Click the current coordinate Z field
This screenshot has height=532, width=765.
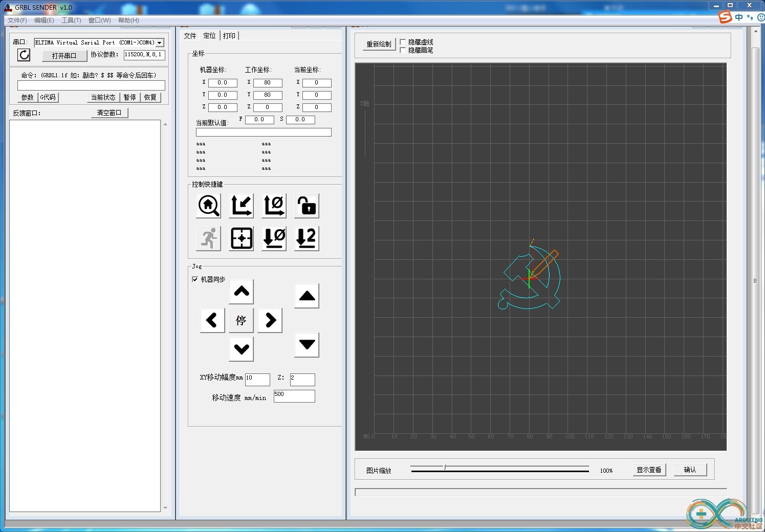pyautogui.click(x=317, y=107)
